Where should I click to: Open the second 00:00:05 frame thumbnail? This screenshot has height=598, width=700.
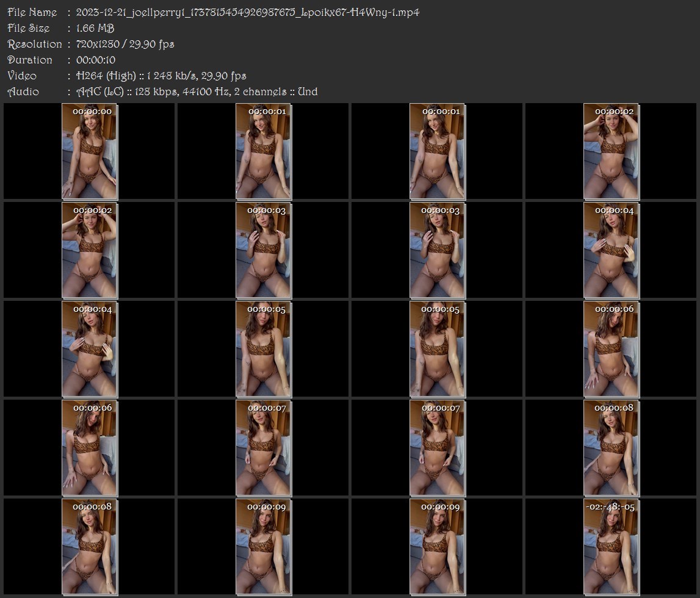(437, 349)
